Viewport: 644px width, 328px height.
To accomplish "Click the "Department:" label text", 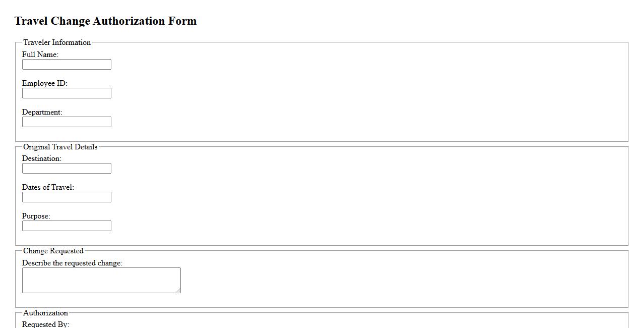I will tap(42, 112).
